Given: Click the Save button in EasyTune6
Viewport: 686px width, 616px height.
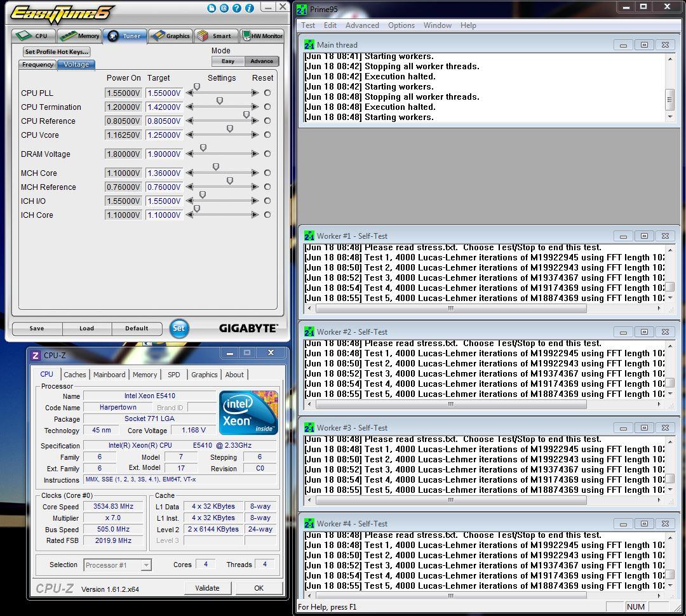Looking at the screenshot, I should pos(37,328).
